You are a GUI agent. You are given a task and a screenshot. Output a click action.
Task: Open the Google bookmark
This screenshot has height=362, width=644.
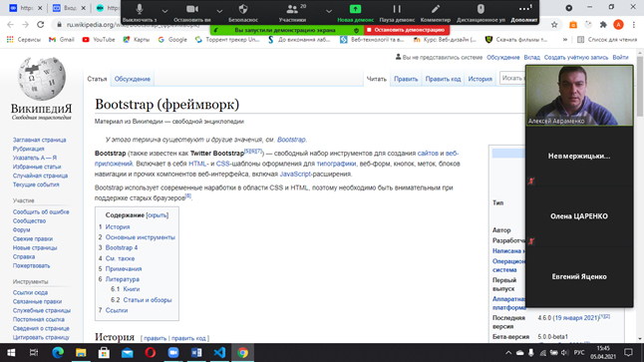(x=172, y=40)
